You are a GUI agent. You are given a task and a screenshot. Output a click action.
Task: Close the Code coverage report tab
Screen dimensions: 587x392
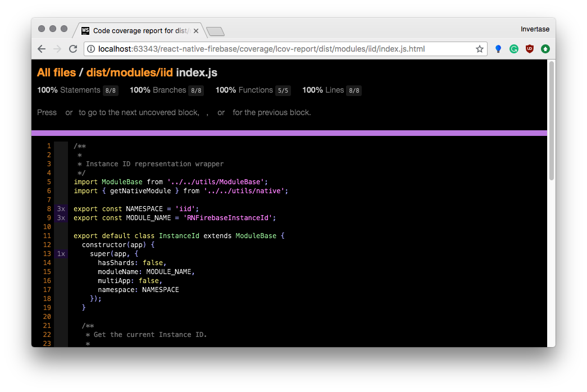(x=196, y=31)
